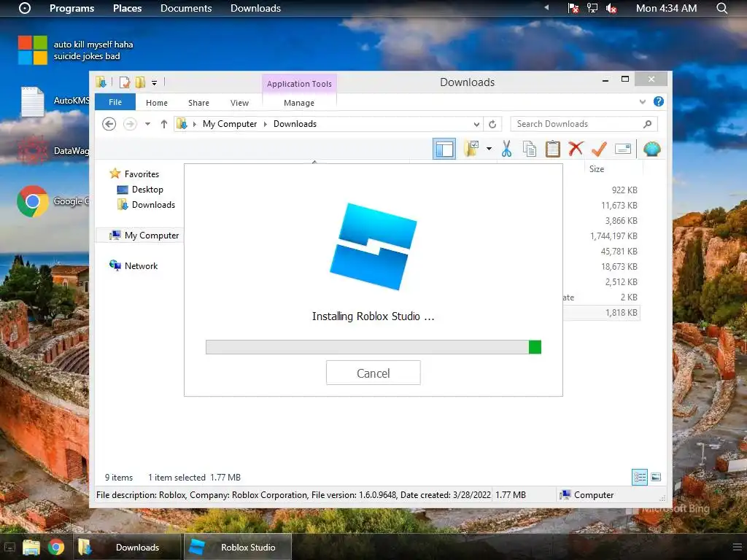Screen dimensions: 747x560
Task: Open the Manage ribbon tab
Action: 299,102
